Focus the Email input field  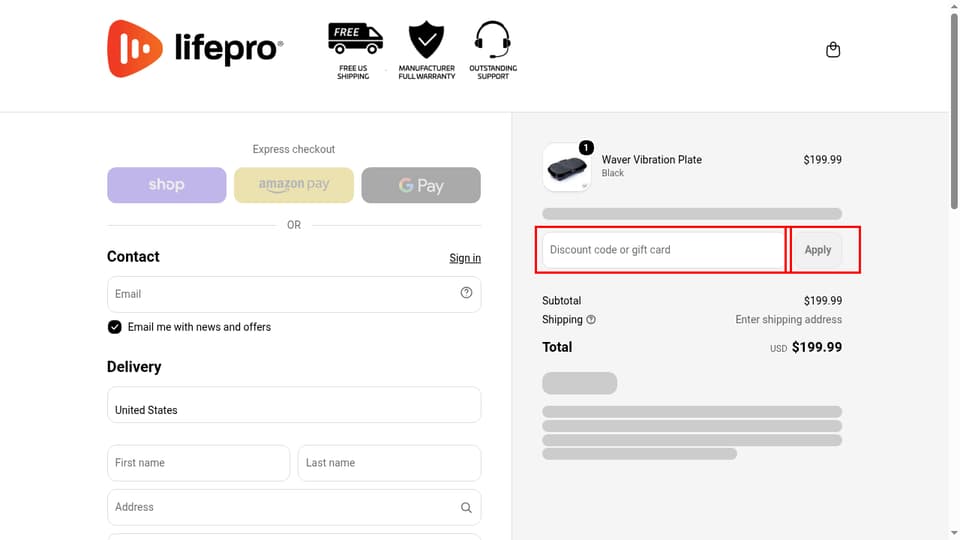pos(294,294)
